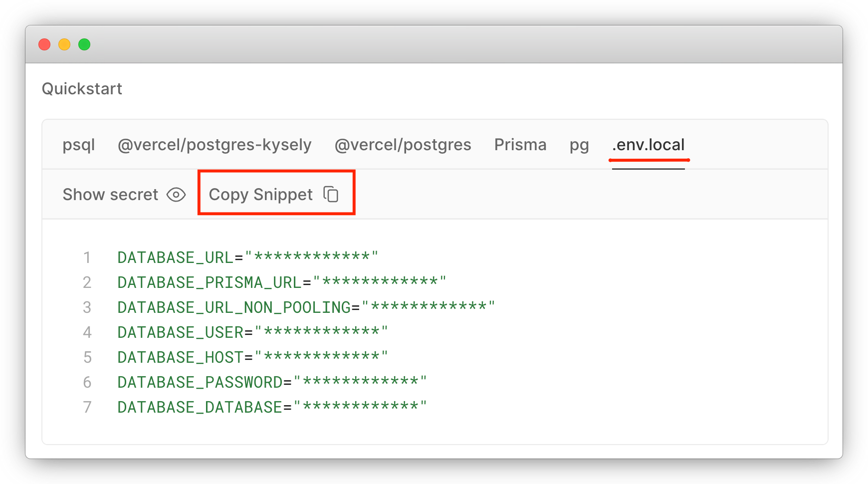The width and height of the screenshot is (868, 484).
Task: Switch to the psql tab
Action: click(x=79, y=145)
